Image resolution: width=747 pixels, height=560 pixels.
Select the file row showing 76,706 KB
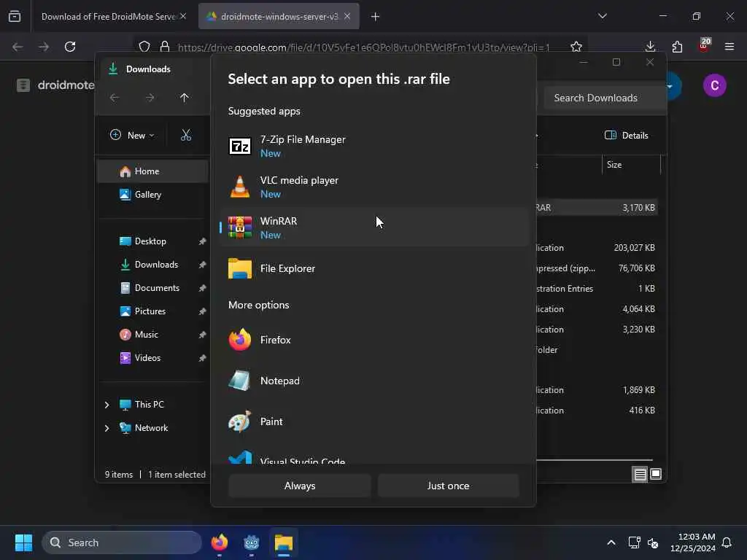pos(597,268)
